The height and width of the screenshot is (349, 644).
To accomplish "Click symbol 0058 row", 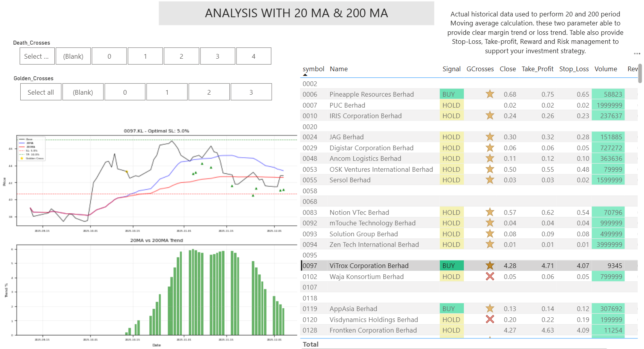I will coord(310,191).
